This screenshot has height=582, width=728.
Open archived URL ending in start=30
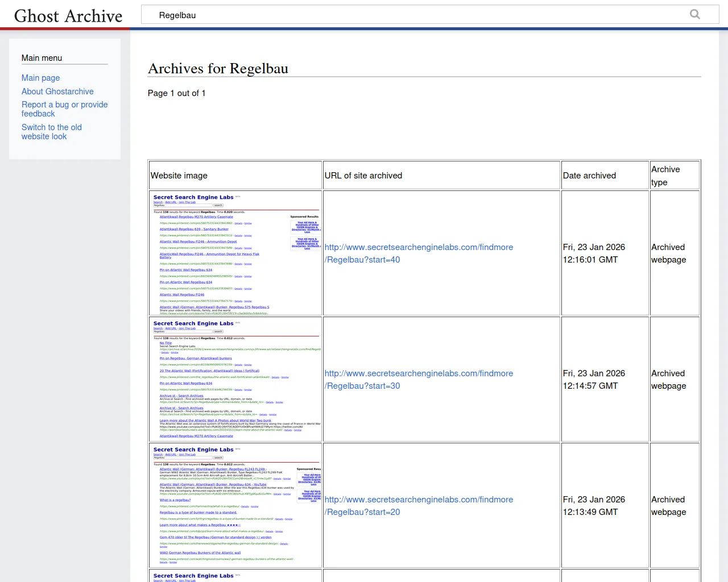419,380
